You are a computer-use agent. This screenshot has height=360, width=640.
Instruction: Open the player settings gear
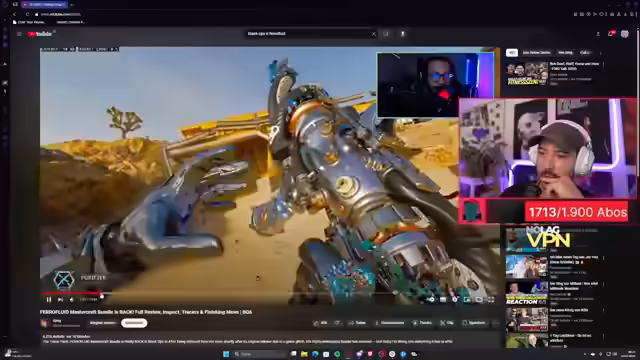(x=455, y=300)
